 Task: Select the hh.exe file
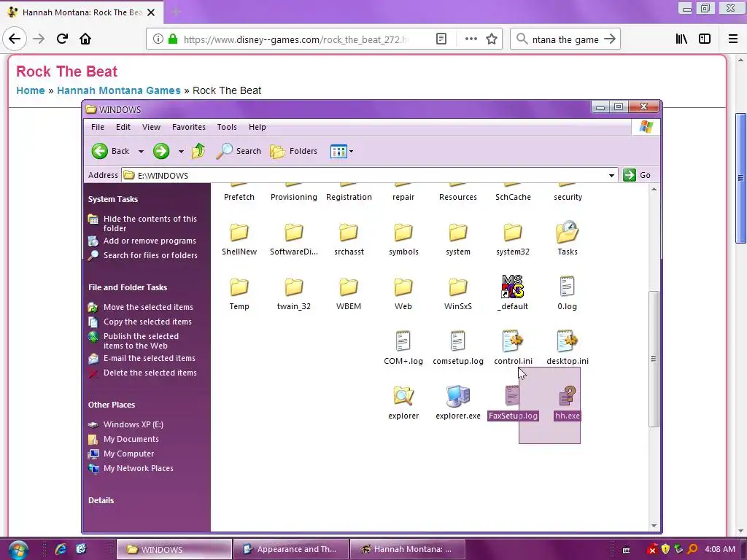(568, 403)
